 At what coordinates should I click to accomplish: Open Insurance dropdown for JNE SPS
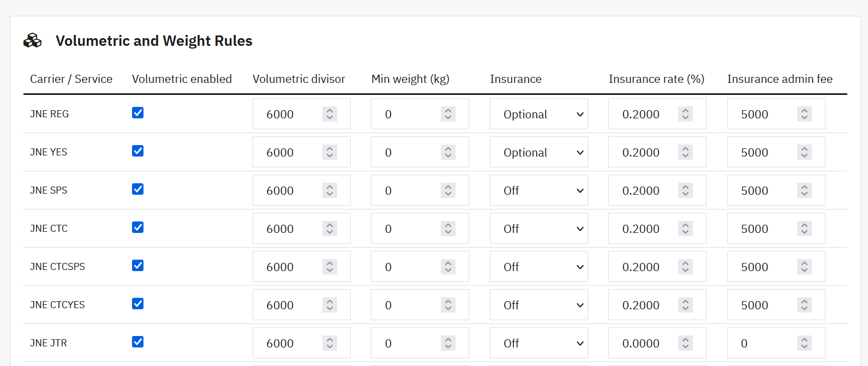(x=538, y=190)
